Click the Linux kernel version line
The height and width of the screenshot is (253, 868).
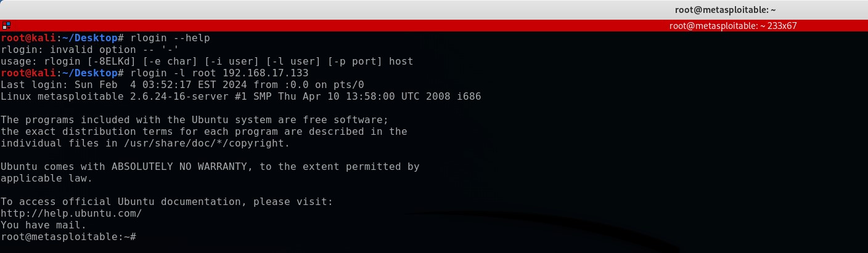pos(240,97)
